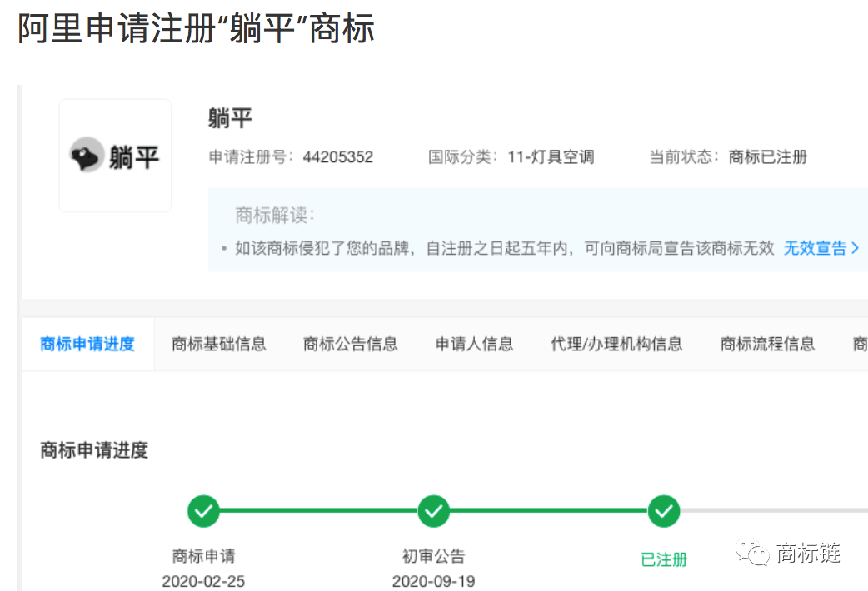The image size is (868, 591).
Task: Click the chevron arrow after 无效宣告
Action: click(855, 248)
